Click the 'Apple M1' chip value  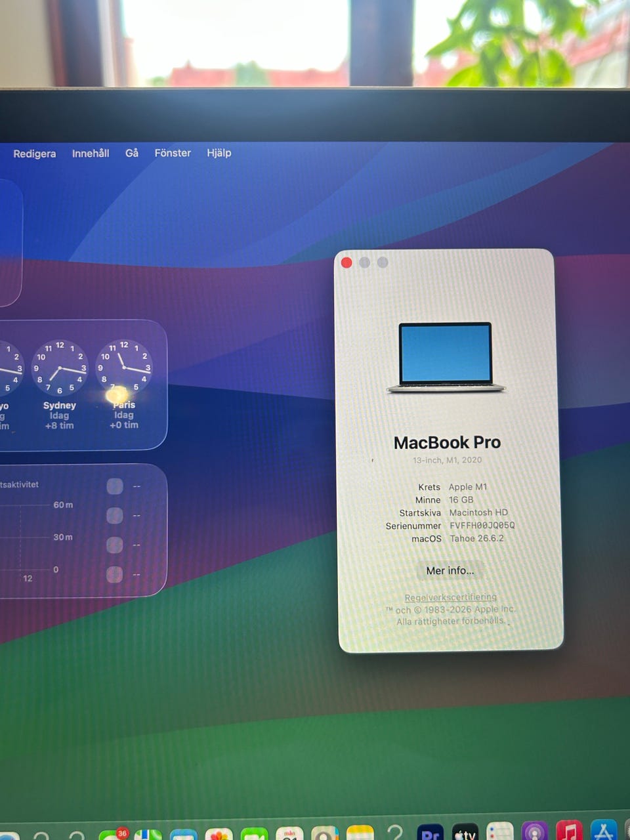click(x=468, y=487)
